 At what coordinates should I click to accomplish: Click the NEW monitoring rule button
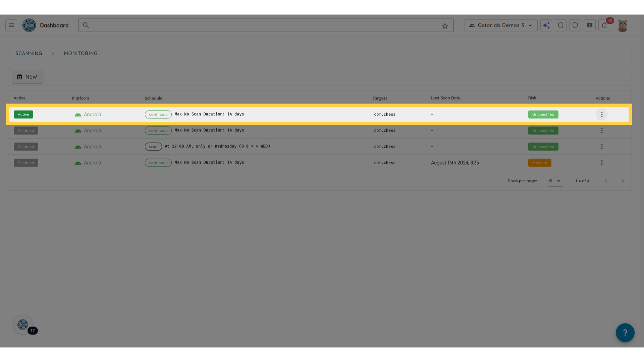28,77
